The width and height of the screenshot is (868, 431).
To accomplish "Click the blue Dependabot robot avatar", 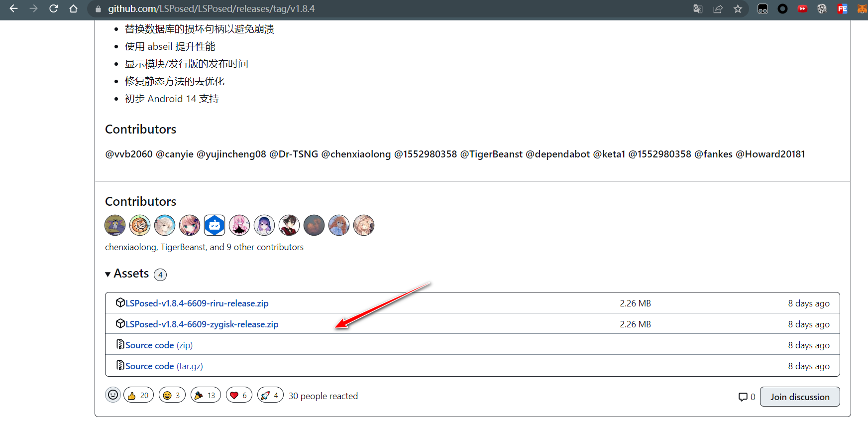I will (215, 225).
